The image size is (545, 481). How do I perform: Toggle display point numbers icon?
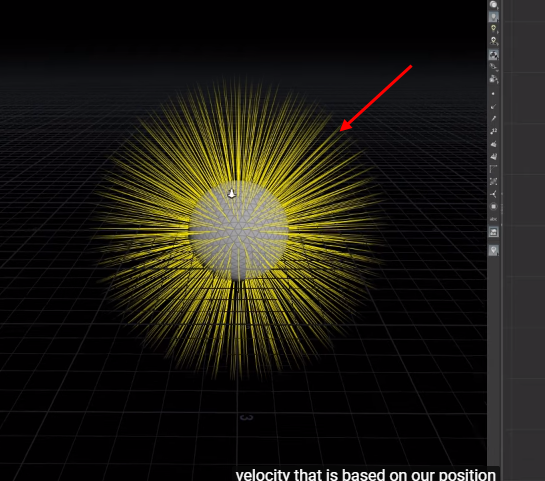tap(494, 131)
